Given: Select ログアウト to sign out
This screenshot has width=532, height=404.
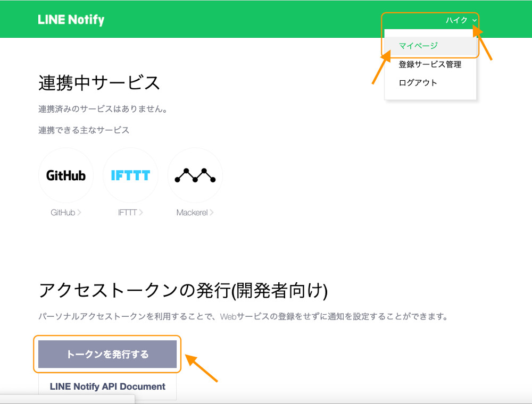Looking at the screenshot, I should coord(418,83).
